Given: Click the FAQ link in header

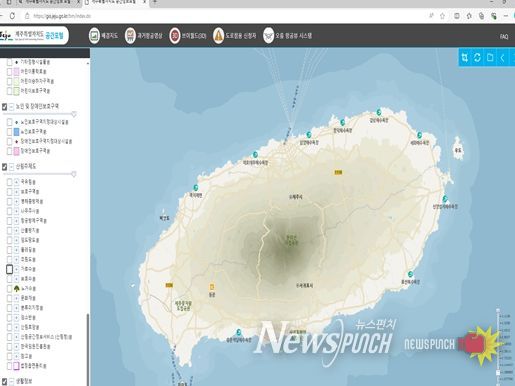Looking at the screenshot, I should (504, 37).
